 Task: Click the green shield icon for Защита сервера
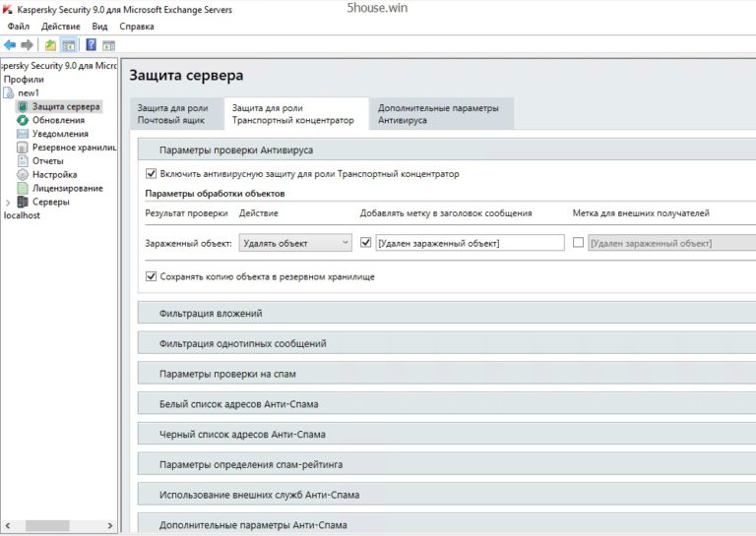pos(23,106)
